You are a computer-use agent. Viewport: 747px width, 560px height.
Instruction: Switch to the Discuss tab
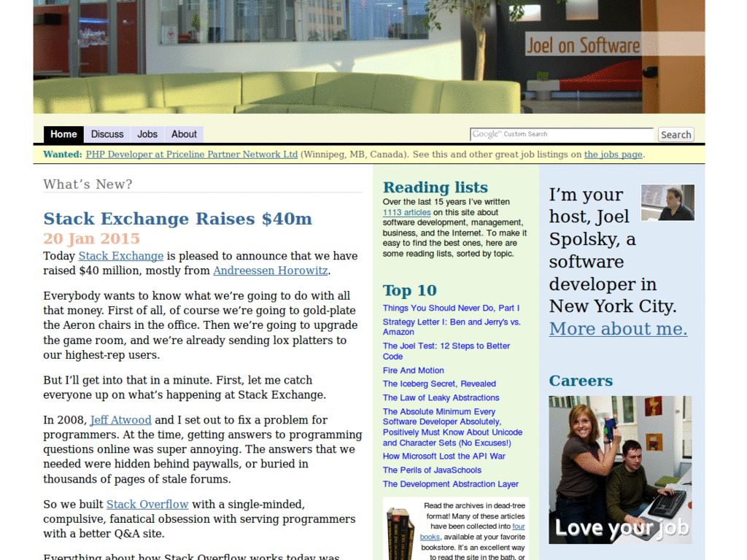coord(107,134)
